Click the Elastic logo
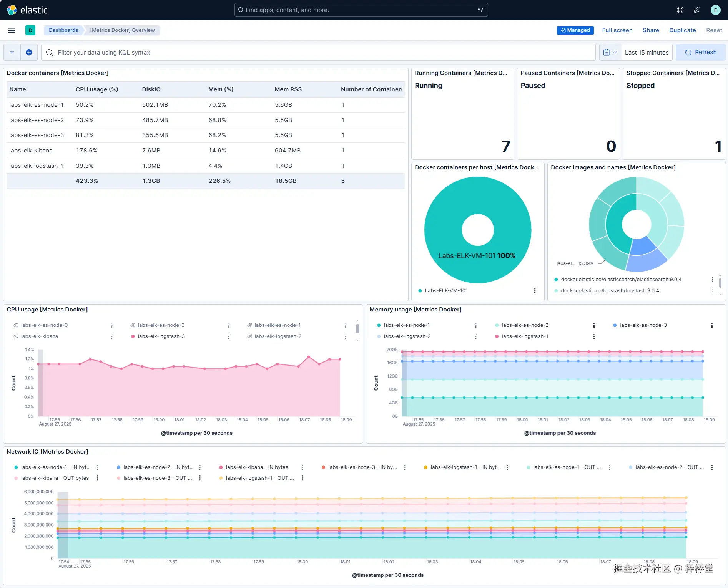Viewport: 728px width, 588px height. tap(27, 10)
